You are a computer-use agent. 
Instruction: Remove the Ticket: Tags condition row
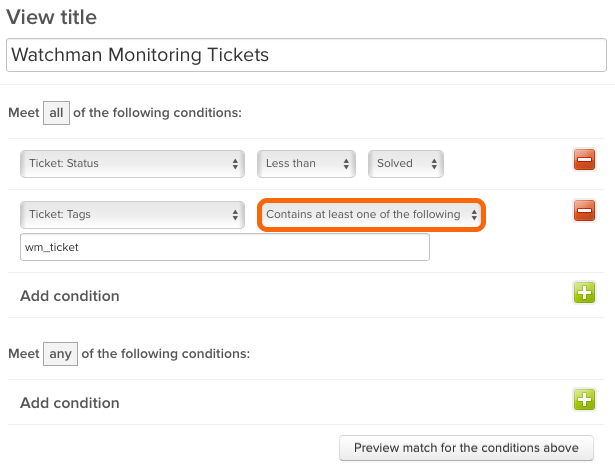pos(584,211)
